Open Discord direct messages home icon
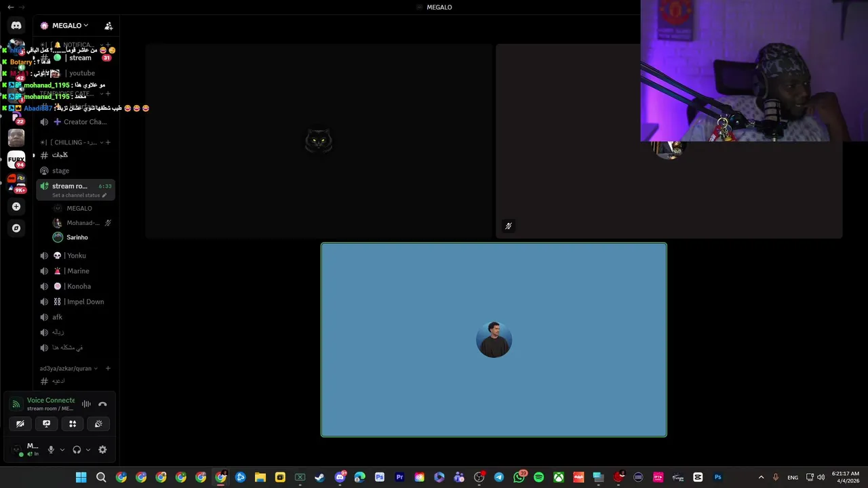This screenshot has height=488, width=868. pyautogui.click(x=16, y=26)
